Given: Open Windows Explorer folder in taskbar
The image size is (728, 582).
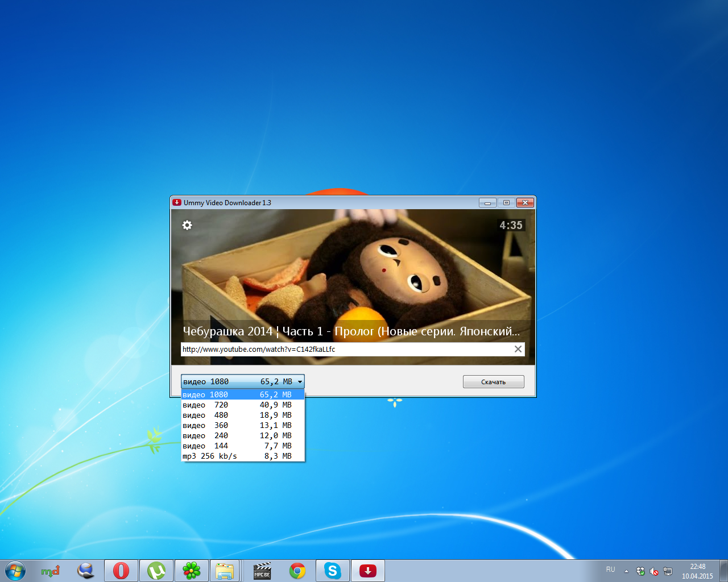Looking at the screenshot, I should click(225, 571).
